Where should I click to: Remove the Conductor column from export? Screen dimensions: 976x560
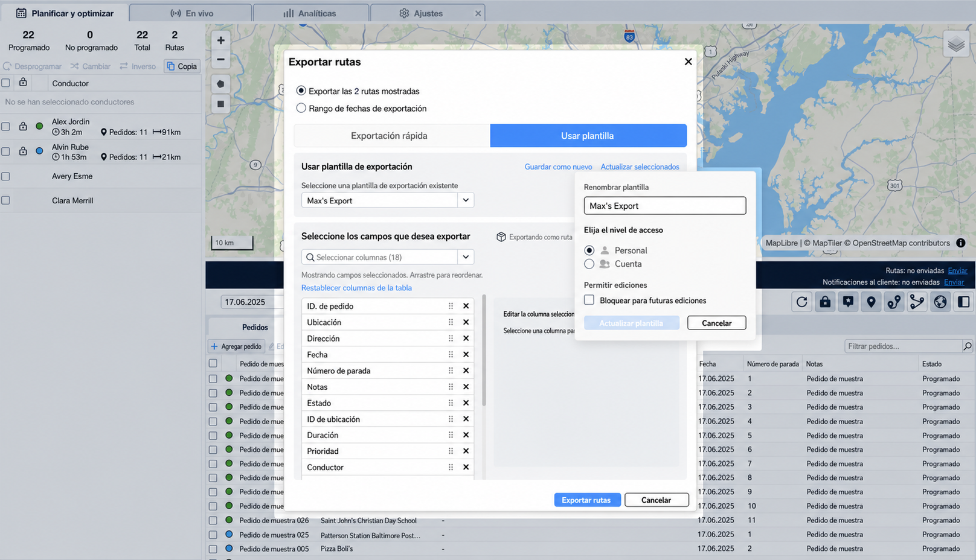click(466, 467)
